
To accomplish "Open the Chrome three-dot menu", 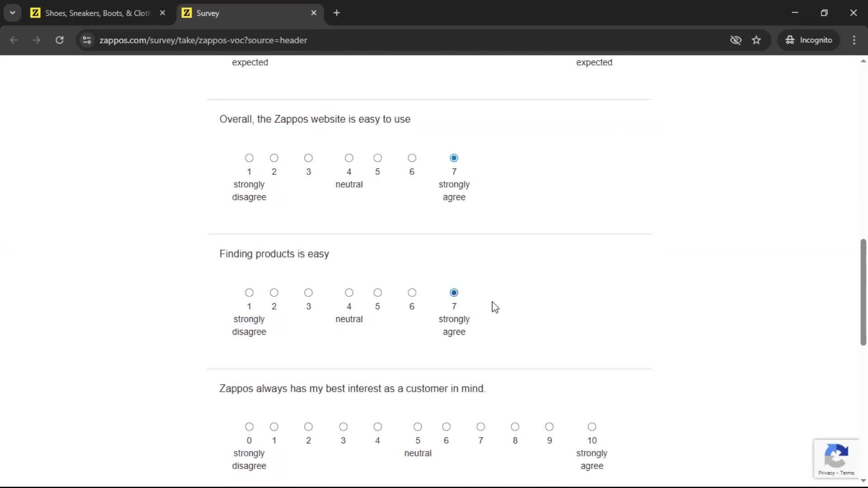I will pyautogui.click(x=854, y=40).
